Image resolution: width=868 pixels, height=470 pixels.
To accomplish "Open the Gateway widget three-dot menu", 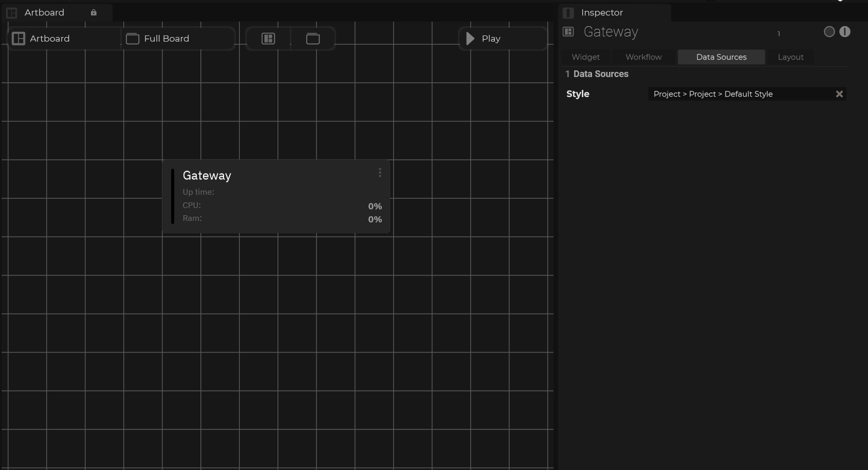I will click(x=380, y=173).
